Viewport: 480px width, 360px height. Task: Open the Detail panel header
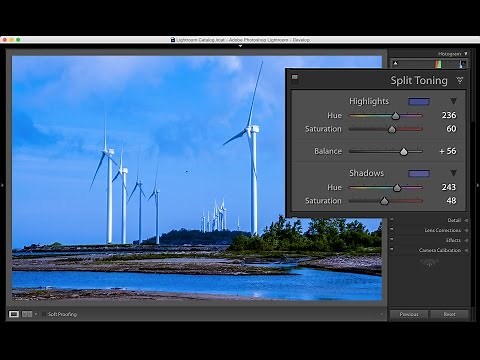pyautogui.click(x=454, y=220)
